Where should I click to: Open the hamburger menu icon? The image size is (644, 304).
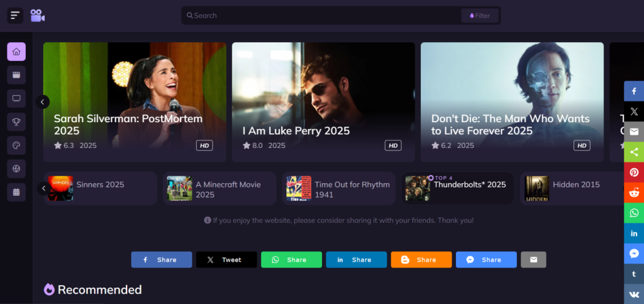[x=15, y=16]
